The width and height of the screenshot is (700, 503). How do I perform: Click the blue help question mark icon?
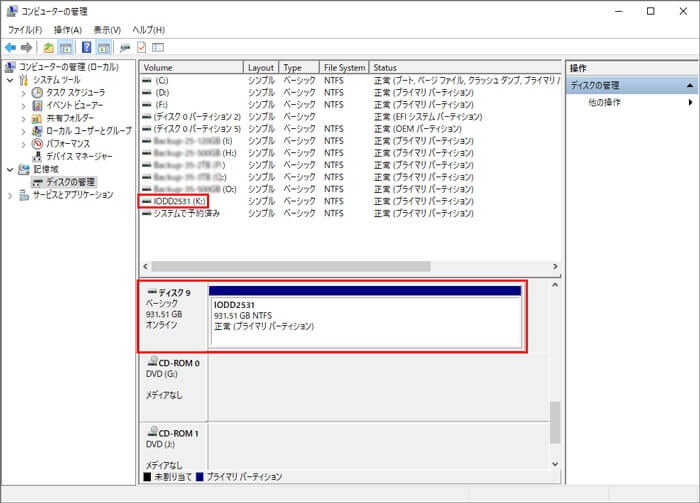pyautogui.click(x=87, y=47)
